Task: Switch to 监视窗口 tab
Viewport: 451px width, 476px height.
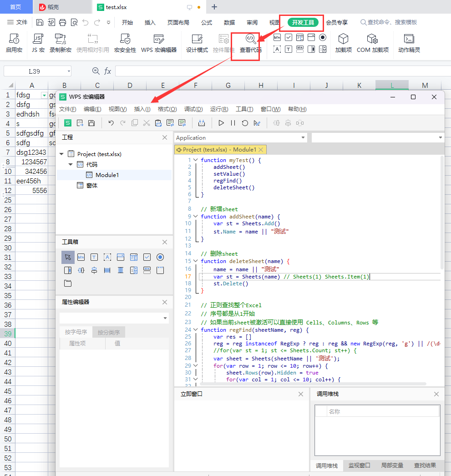Action: (x=359, y=466)
